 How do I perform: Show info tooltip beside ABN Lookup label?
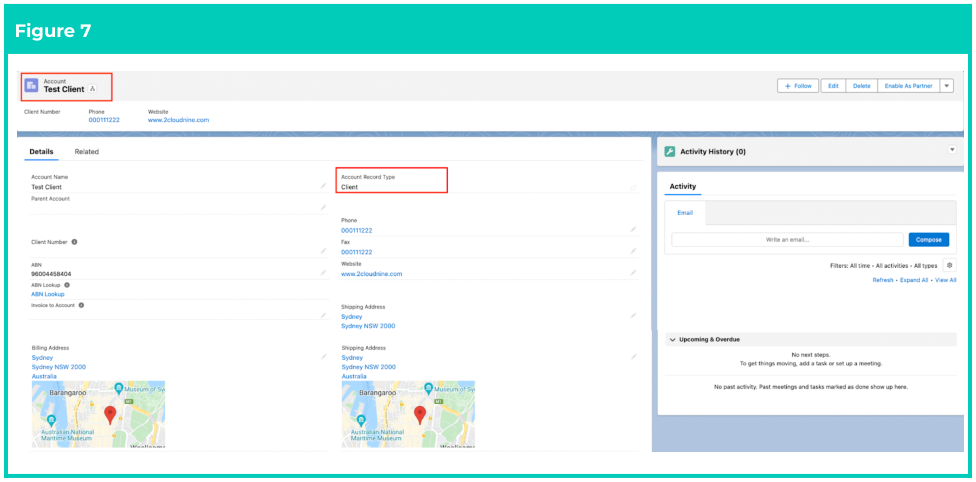coord(67,285)
